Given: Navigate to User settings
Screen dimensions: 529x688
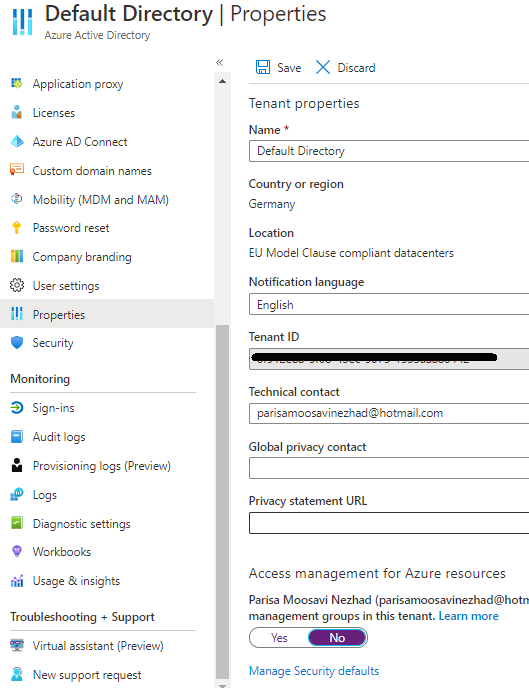Looking at the screenshot, I should (x=66, y=286).
